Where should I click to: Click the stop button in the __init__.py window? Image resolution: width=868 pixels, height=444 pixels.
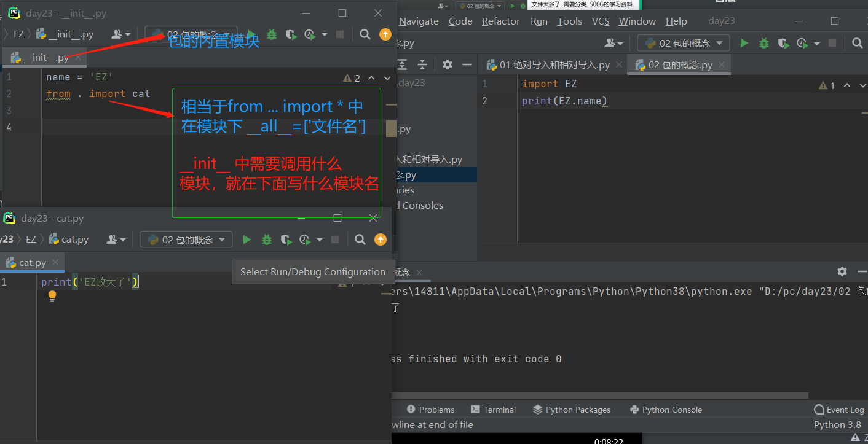click(340, 34)
